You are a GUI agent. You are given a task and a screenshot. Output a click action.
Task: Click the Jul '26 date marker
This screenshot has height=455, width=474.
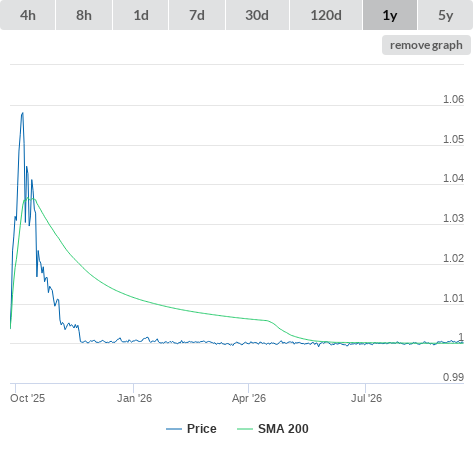[x=366, y=398]
